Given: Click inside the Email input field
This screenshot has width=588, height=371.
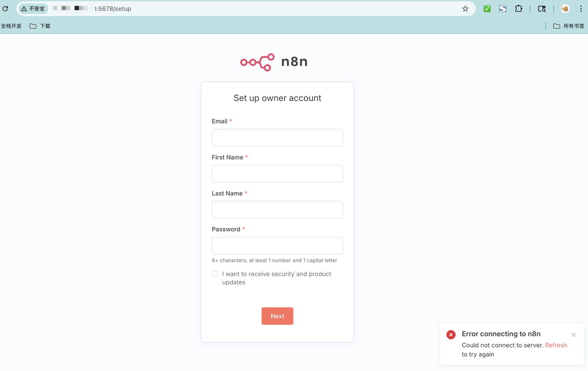Looking at the screenshot, I should pyautogui.click(x=277, y=138).
